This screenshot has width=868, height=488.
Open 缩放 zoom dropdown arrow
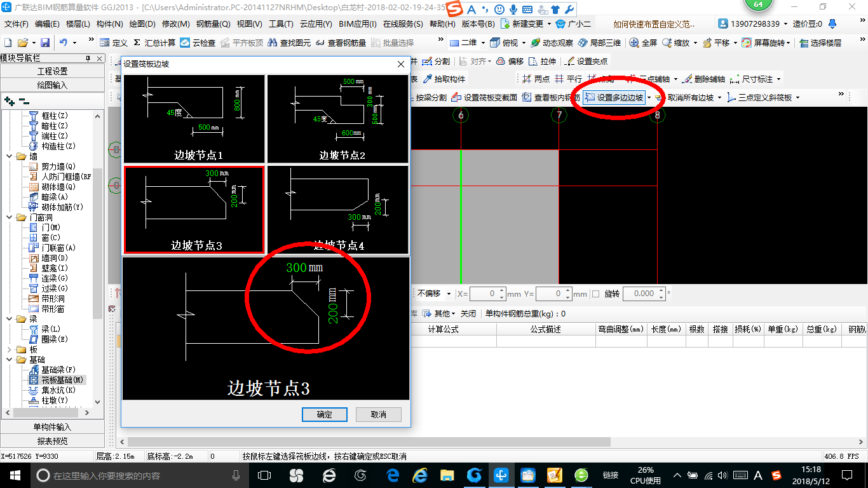coord(695,43)
